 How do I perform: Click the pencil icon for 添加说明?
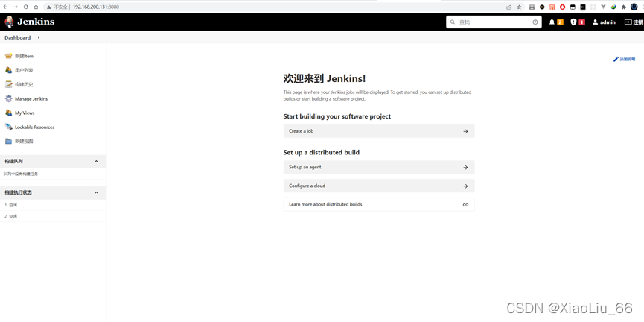616,59
